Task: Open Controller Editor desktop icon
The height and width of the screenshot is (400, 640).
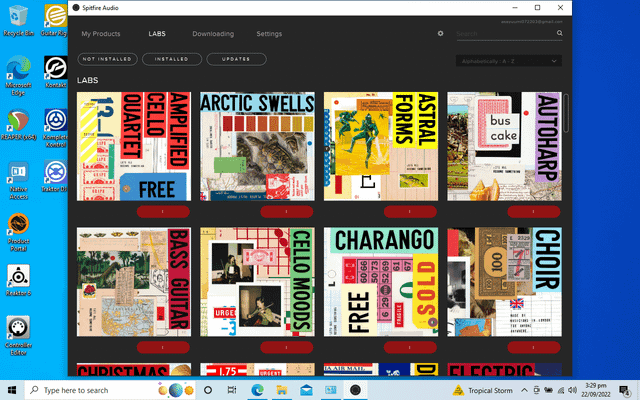Action: click(18, 328)
